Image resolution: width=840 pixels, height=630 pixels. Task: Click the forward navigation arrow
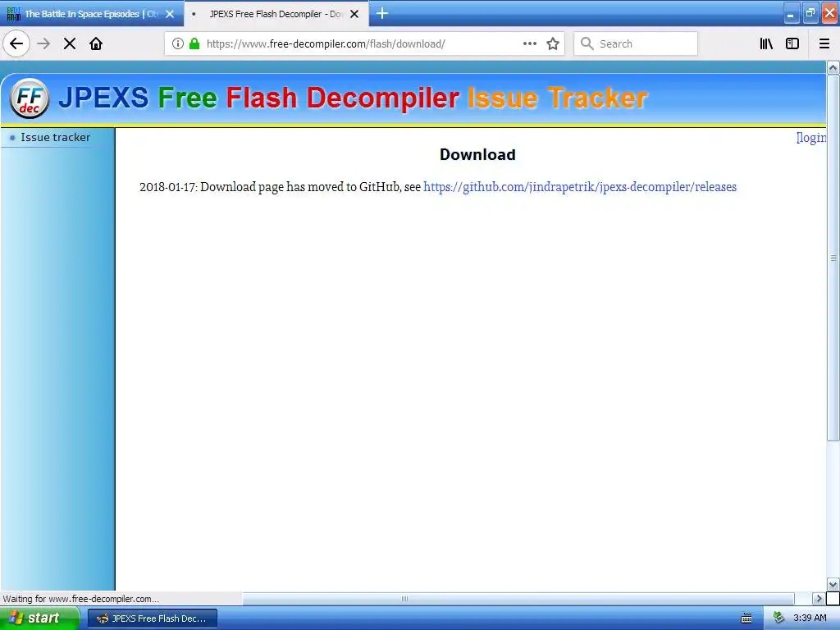tap(44, 43)
